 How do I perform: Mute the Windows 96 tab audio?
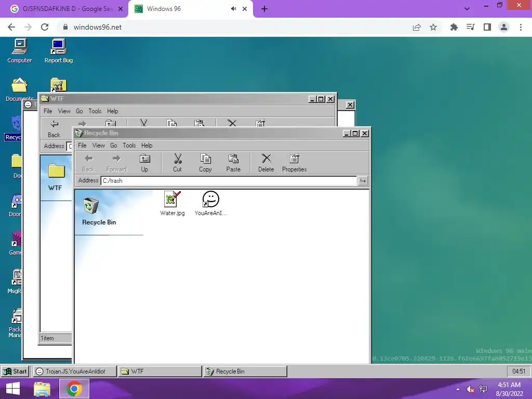tap(233, 9)
